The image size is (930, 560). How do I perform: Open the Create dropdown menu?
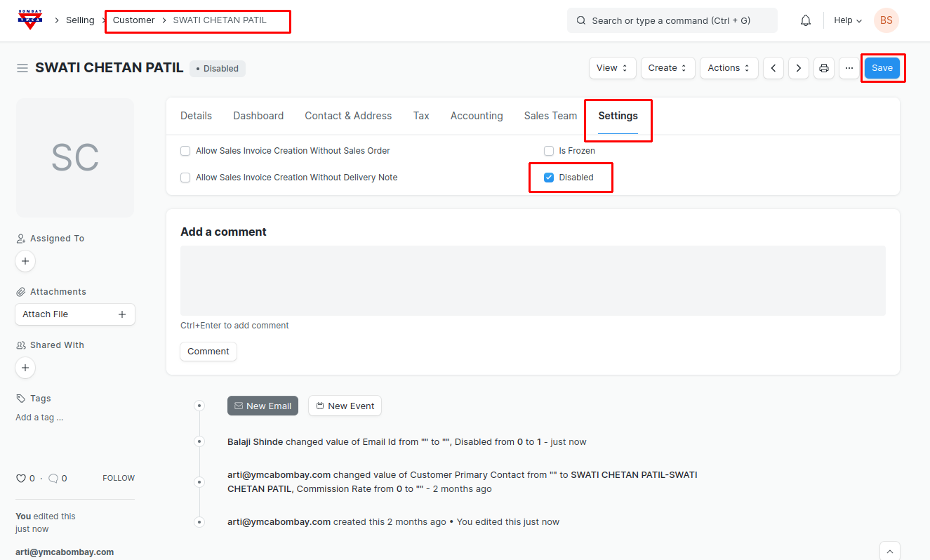[x=667, y=68]
